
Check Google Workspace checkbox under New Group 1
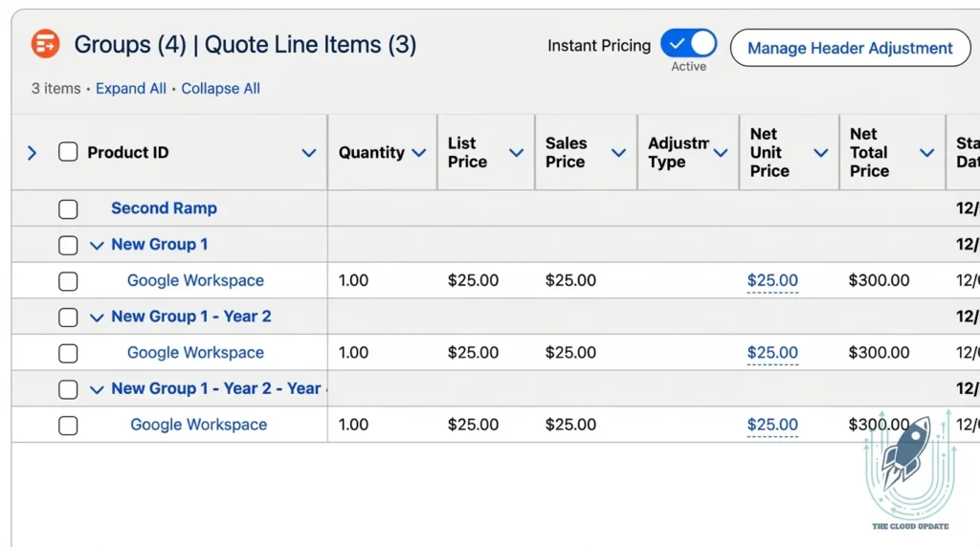(68, 281)
